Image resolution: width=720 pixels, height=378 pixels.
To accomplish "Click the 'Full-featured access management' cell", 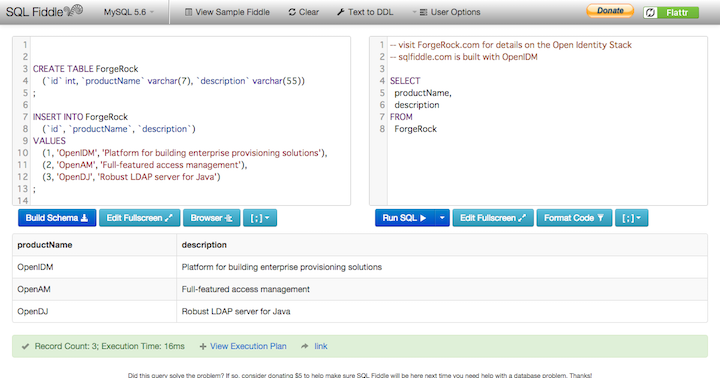I will click(x=442, y=289).
